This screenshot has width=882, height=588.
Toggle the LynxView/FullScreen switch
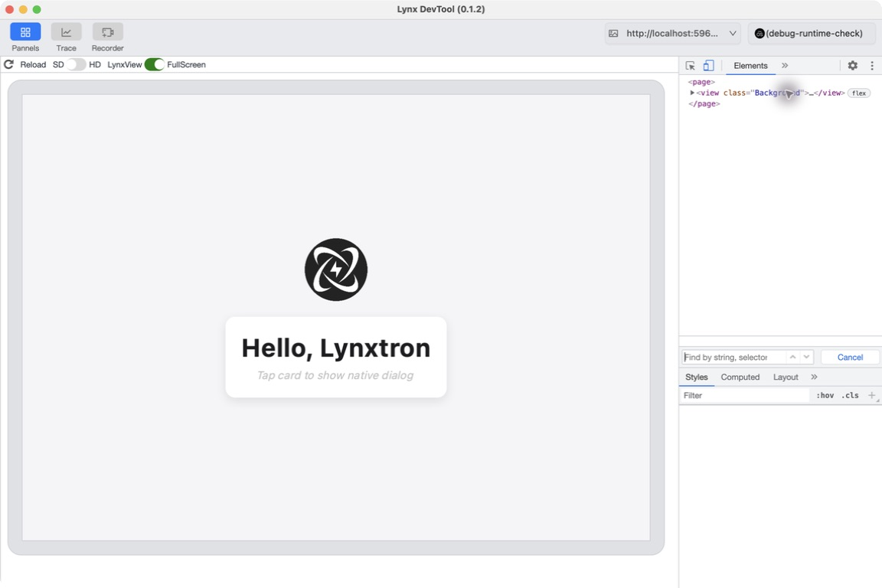(x=154, y=65)
